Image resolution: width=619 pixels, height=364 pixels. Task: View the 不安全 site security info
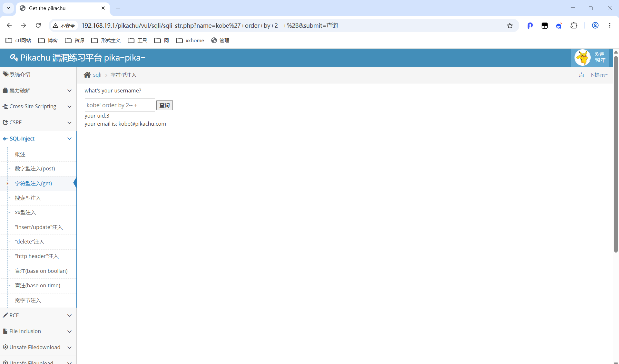click(x=64, y=25)
